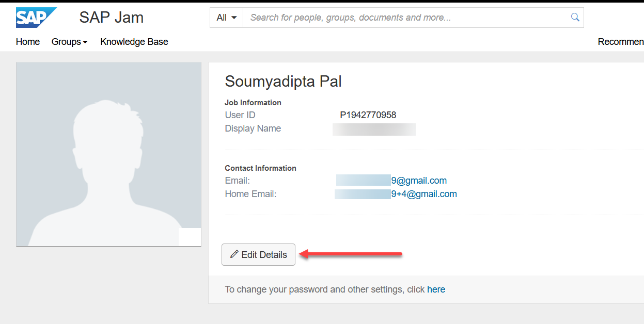644x324 pixels.
Task: Click the Soumyadipta Pal name heading
Action: 283,82
